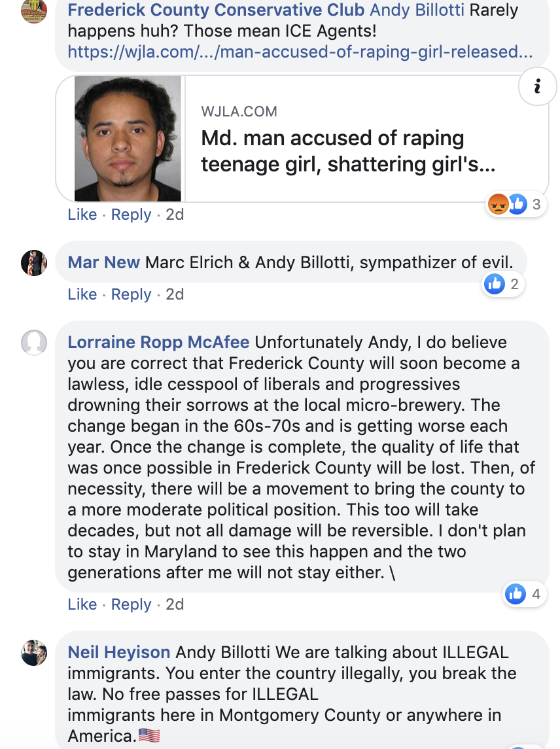560x749 pixels.
Task: Reply to Lorraine Ropp McAfee's comment
Action: 131,604
